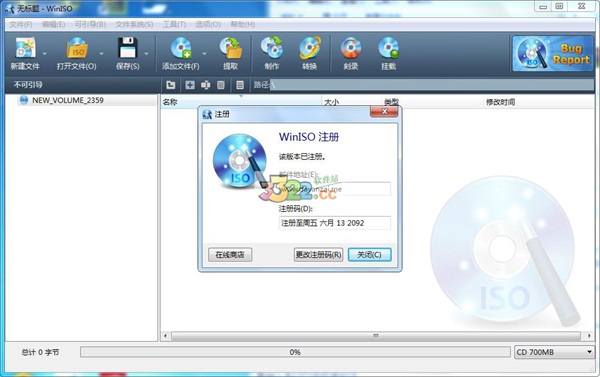600x377 pixels.
Task: Open the 选项(O) menu
Action: [x=208, y=24]
